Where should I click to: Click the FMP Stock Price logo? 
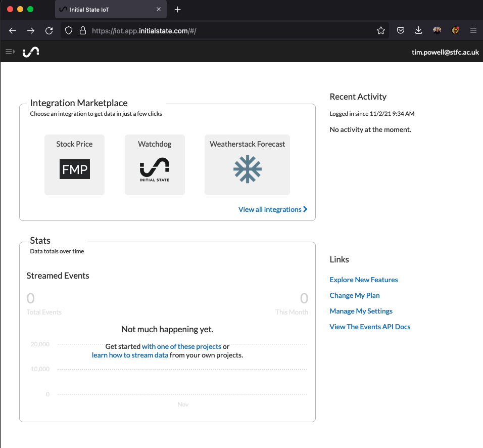tap(75, 169)
